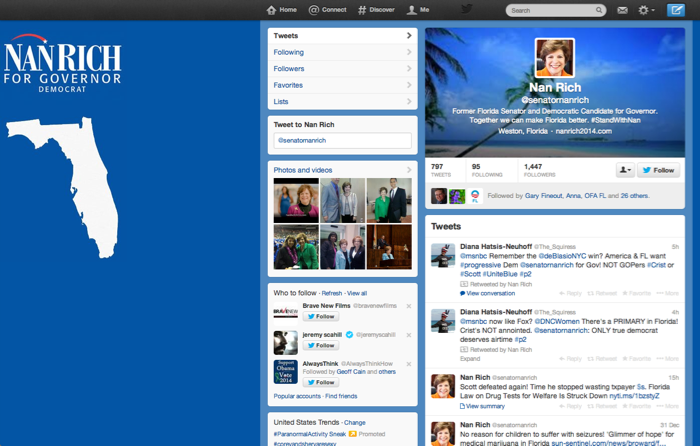
Task: Open OFA FL follower link
Action: coord(595,196)
